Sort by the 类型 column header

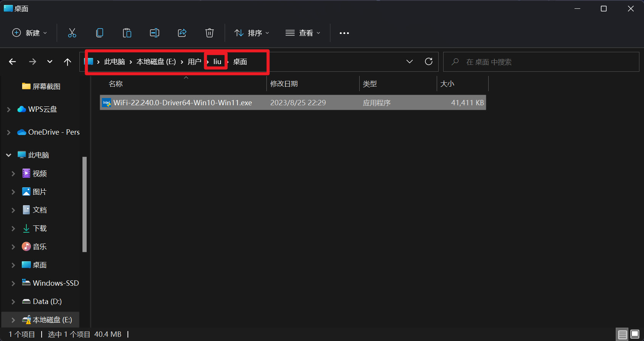tap(370, 84)
